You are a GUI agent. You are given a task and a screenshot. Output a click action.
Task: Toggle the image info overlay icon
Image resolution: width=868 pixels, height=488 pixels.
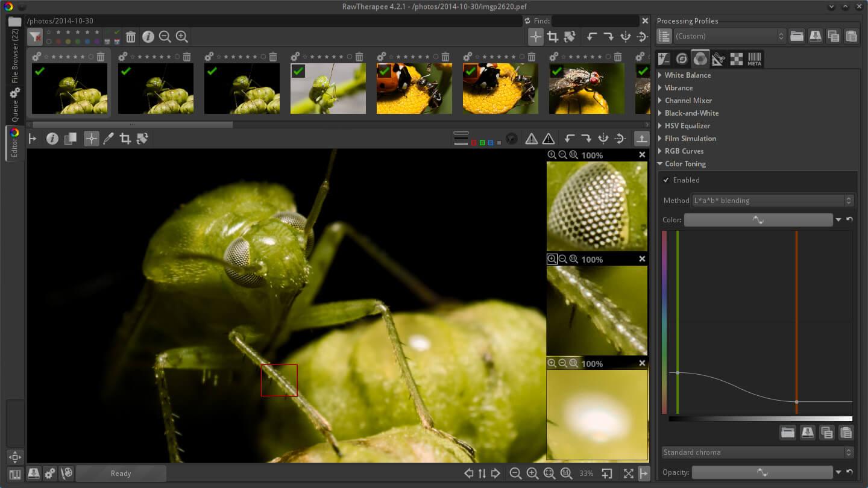point(52,139)
